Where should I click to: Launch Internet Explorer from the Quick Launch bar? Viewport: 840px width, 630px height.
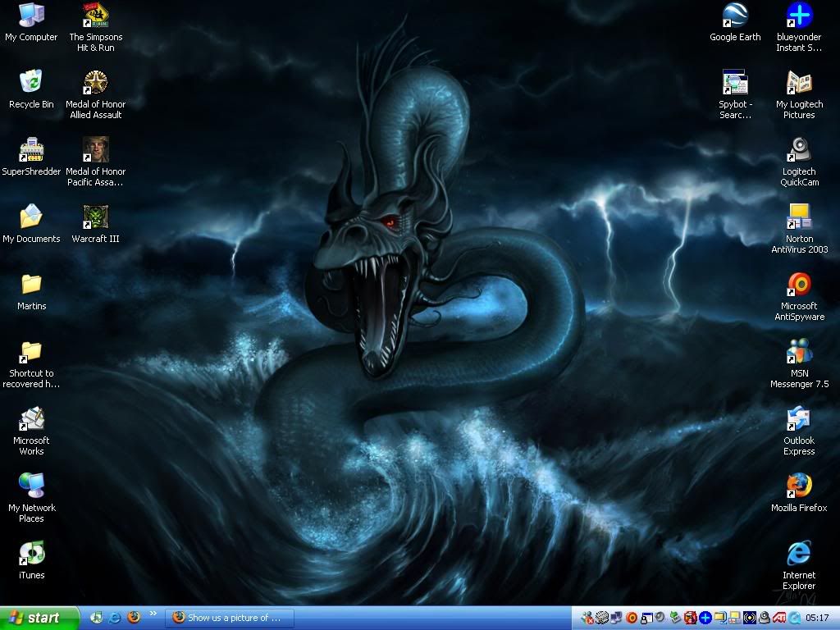(x=115, y=618)
